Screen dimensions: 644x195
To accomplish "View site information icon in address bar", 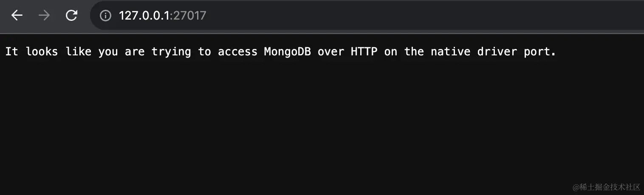I will [105, 16].
